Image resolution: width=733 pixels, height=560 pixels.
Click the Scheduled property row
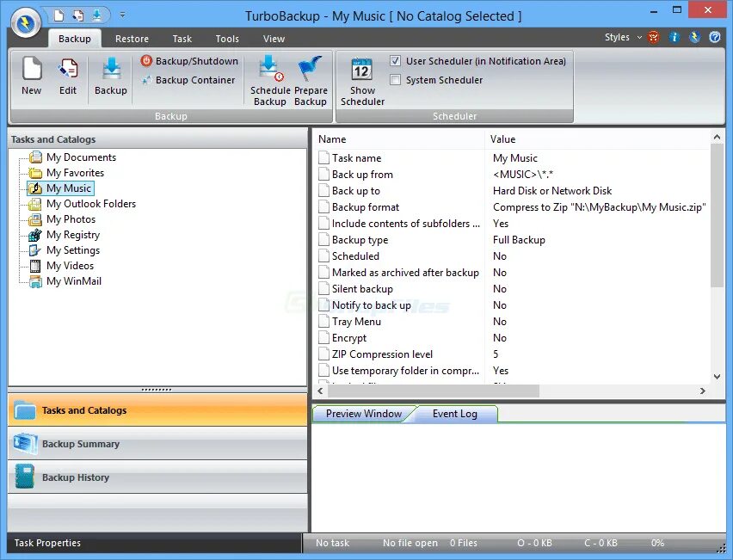[x=512, y=256]
